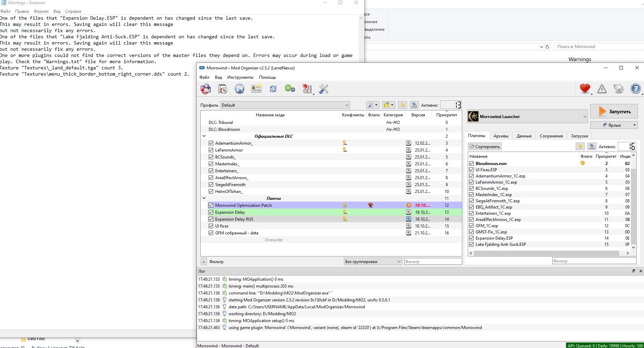Click the install mod from archive icon
This screenshot has height=348, width=644.
(223, 89)
